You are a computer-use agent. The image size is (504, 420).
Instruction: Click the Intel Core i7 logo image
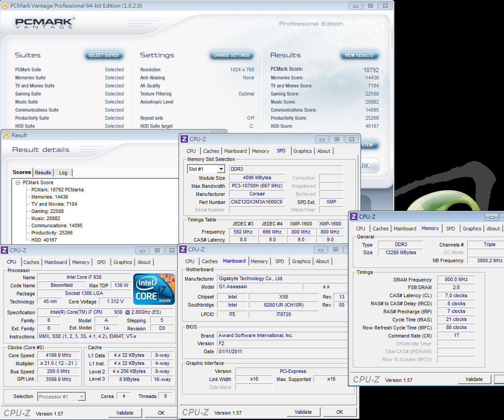click(x=154, y=289)
